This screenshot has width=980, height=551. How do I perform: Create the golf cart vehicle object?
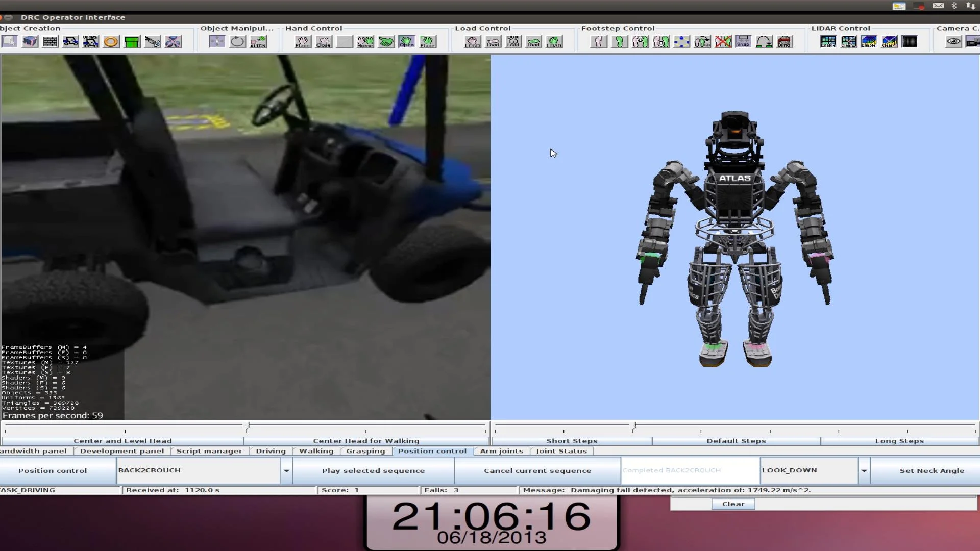point(70,41)
